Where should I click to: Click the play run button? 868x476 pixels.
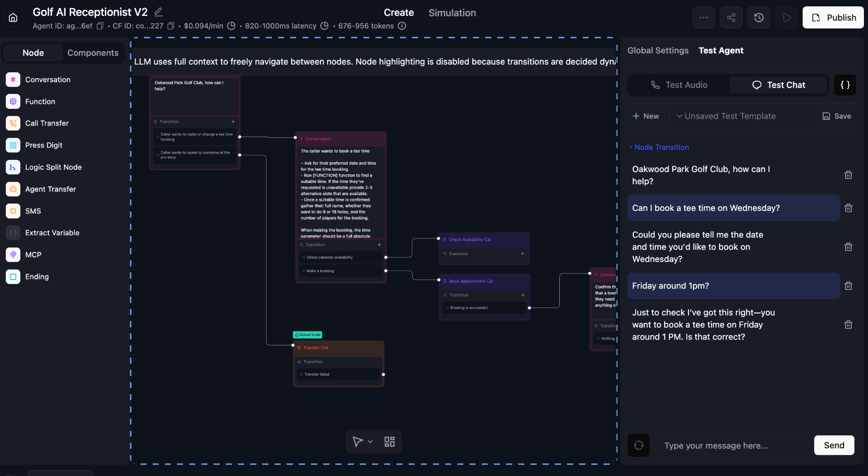coord(787,18)
